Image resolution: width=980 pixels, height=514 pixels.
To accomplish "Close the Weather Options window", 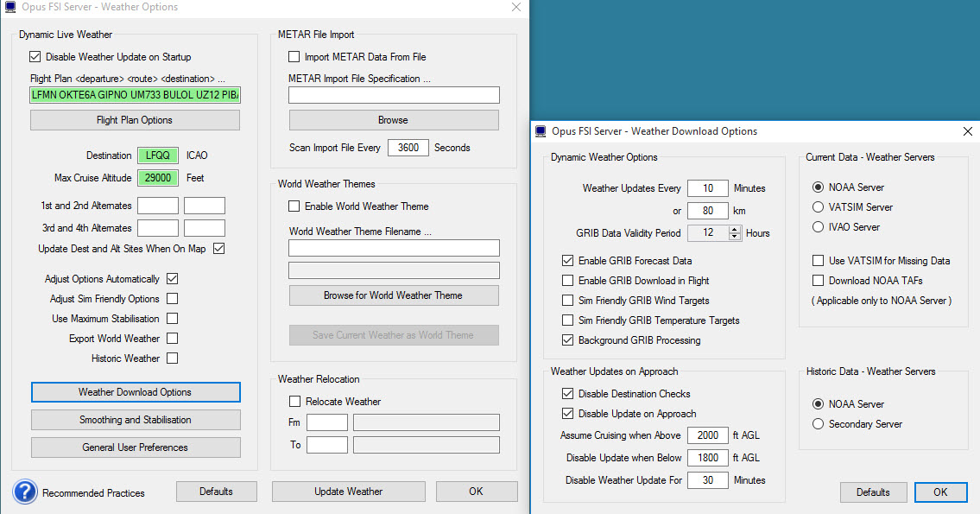I will pyautogui.click(x=515, y=7).
